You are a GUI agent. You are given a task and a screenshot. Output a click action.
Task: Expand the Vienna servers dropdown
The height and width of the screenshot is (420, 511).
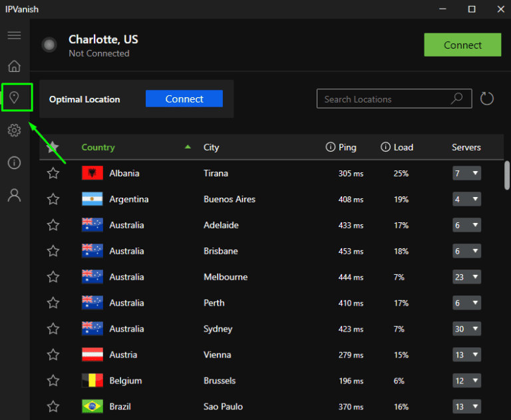[x=466, y=355]
